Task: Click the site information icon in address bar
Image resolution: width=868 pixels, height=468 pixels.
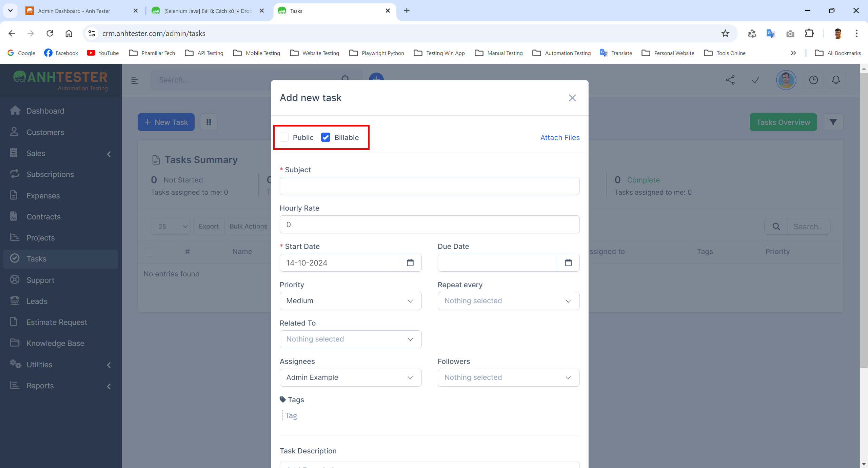Action: [x=92, y=33]
